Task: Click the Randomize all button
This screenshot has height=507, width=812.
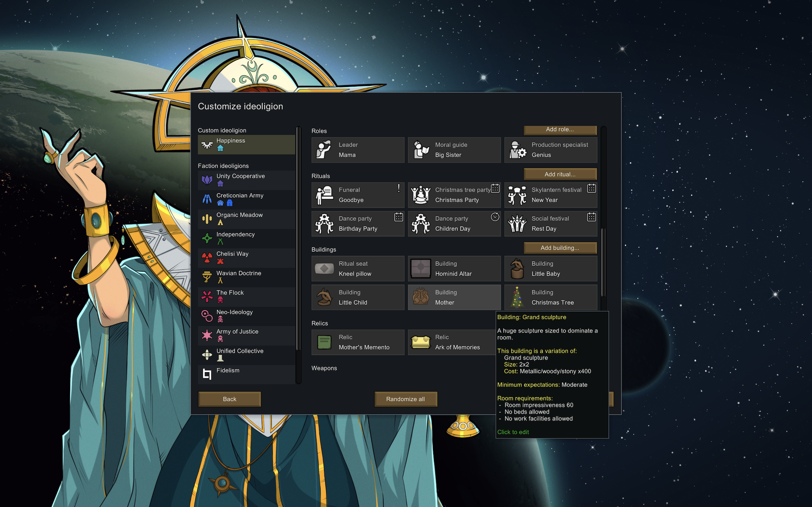Action: coord(405,399)
